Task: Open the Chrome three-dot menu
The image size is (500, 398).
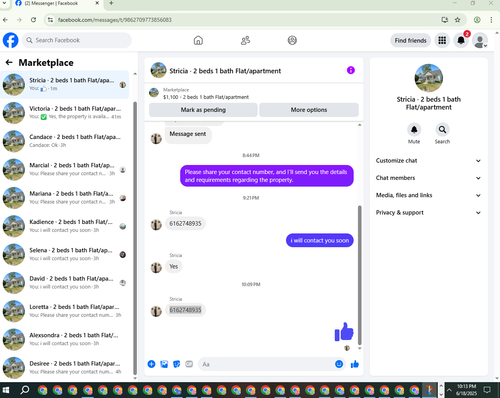Action: coord(491,20)
